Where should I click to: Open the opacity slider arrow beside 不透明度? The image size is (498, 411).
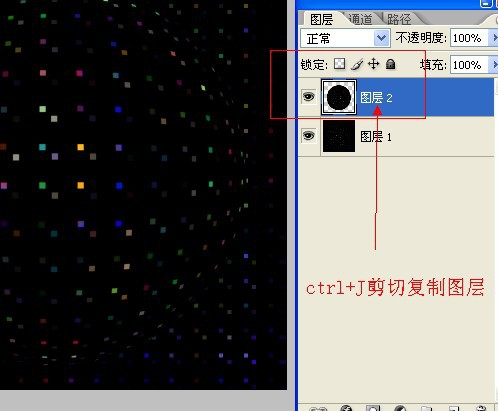493,38
